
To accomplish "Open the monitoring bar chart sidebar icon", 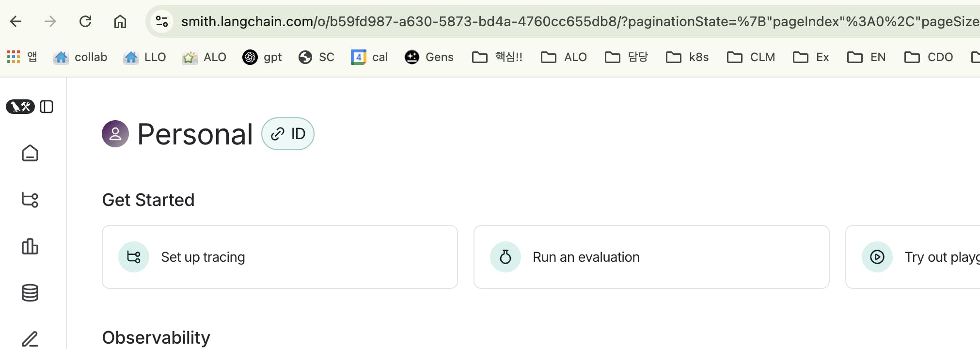I will tap(30, 246).
